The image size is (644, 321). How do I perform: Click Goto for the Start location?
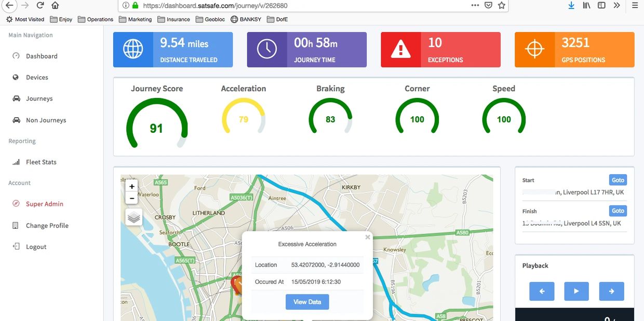coord(618,180)
